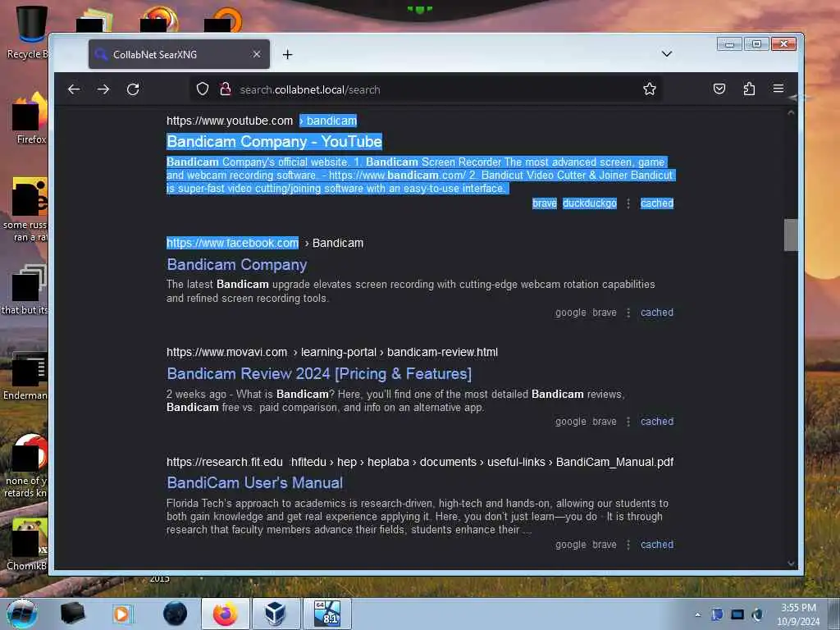Click the scrollbar up arrow
Viewport: 840px width, 630px height.
[791, 112]
